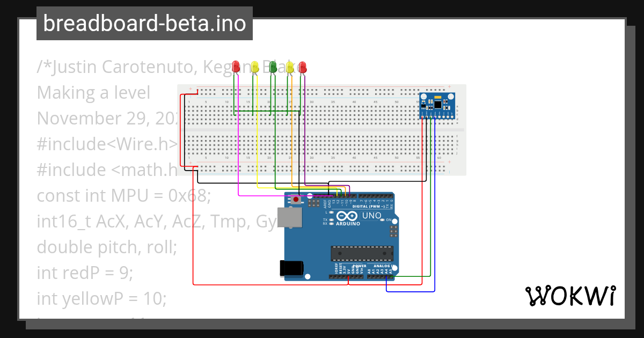Screen dimensions: 644x338
Task: Select the ANALOG IN pin A4
Action: coord(386,277)
